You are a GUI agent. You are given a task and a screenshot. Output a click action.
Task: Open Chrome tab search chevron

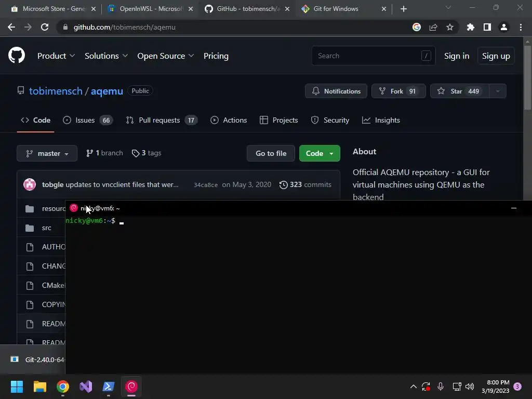448,7
